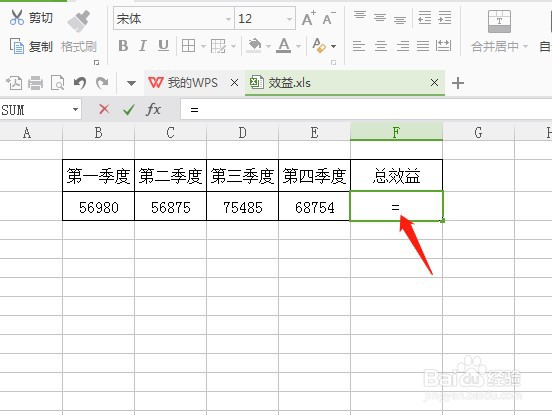
Task: Click cell with 56980
Action: tap(99, 207)
